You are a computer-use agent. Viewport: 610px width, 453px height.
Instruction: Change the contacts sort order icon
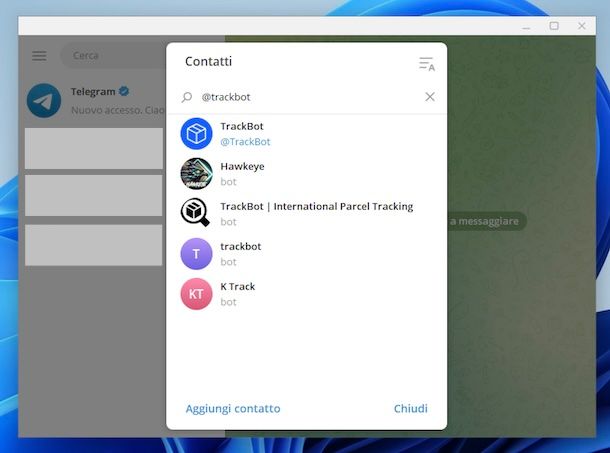point(427,64)
